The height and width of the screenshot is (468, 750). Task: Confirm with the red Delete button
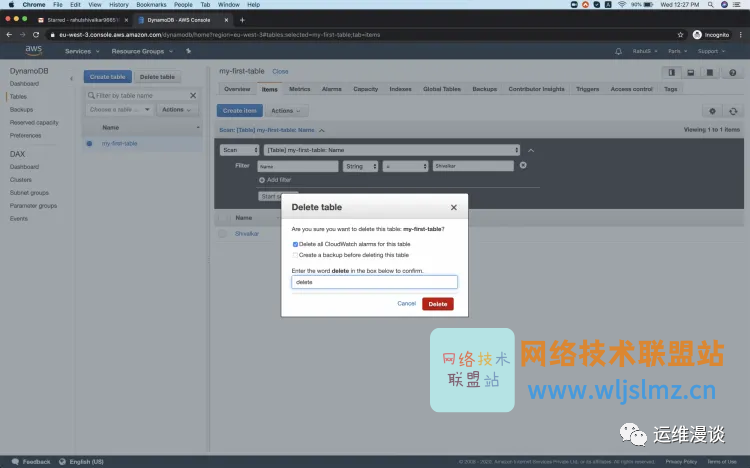pyautogui.click(x=438, y=304)
